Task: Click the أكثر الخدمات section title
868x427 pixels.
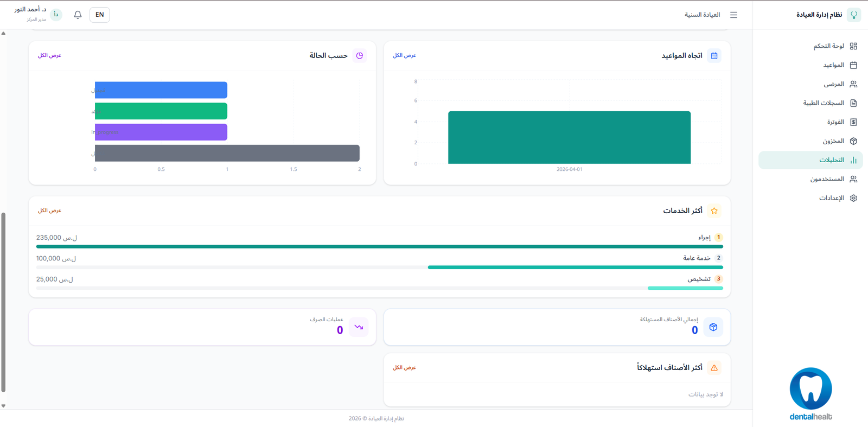Action: click(x=682, y=211)
